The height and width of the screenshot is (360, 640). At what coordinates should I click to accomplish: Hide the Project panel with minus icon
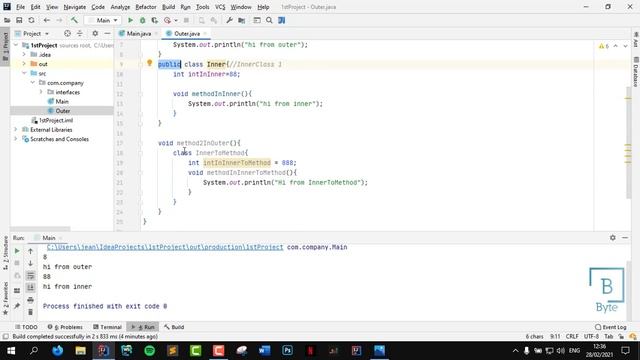tap(107, 33)
